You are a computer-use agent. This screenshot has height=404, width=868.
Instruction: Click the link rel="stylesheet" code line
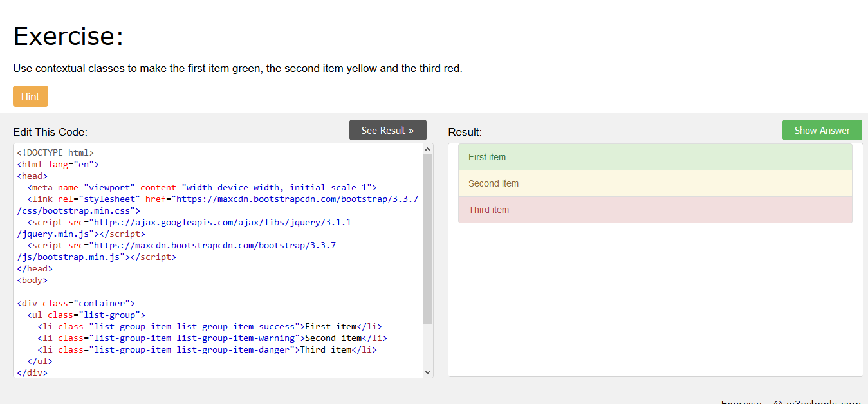click(223, 199)
